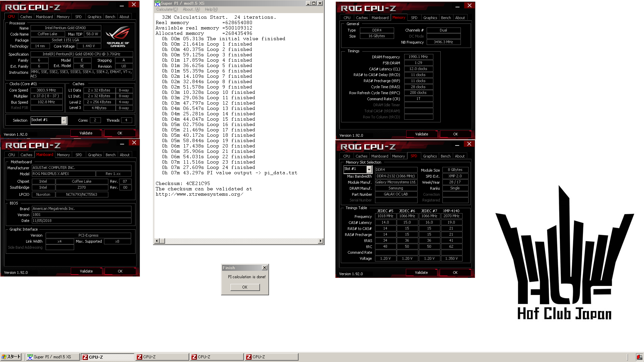This screenshot has height=362, width=644.
Task: Click the Intel Pentium Gold G5400 name field
Action: pos(65,28)
